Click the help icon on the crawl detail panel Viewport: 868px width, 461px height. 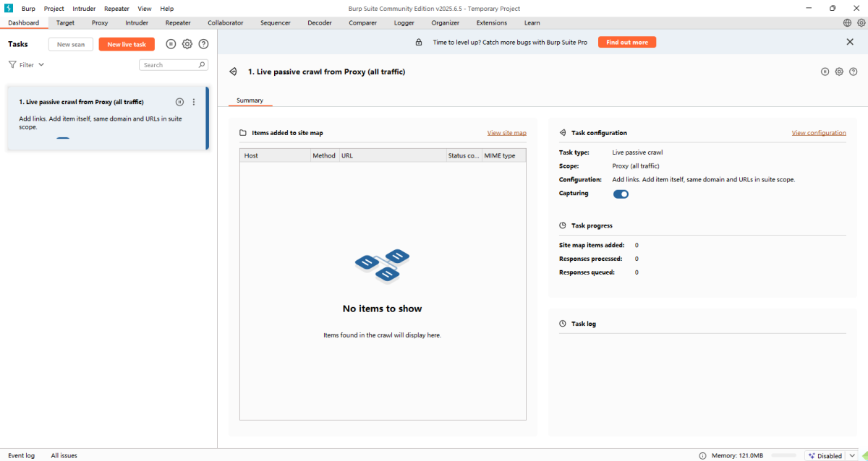tap(854, 72)
